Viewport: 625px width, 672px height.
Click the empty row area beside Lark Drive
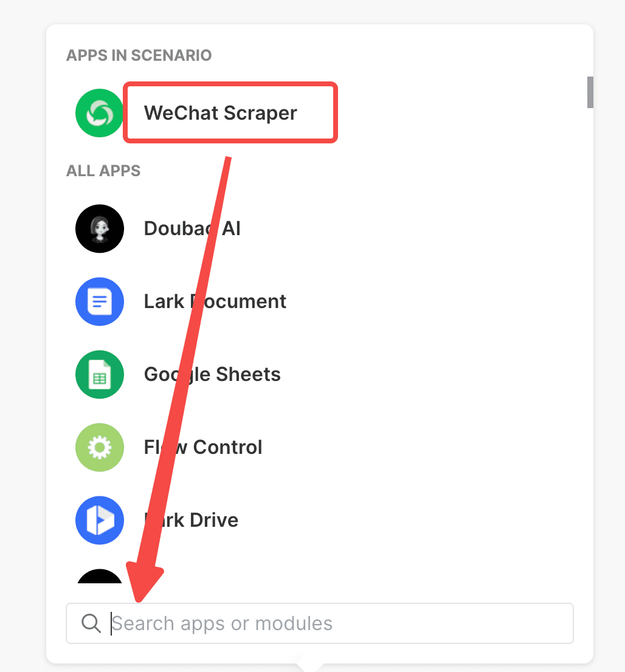407,520
